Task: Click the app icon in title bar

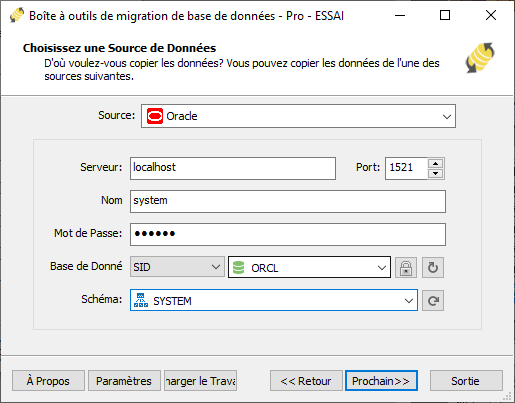Action: coord(17,15)
